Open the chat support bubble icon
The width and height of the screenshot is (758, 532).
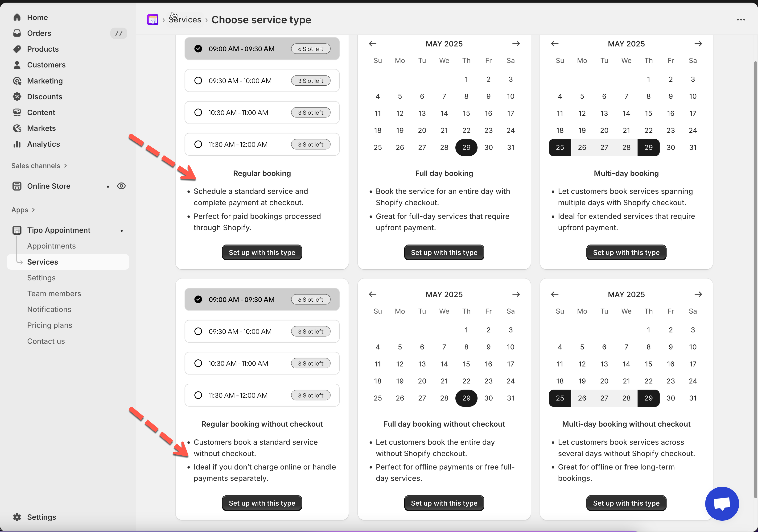pos(722,503)
